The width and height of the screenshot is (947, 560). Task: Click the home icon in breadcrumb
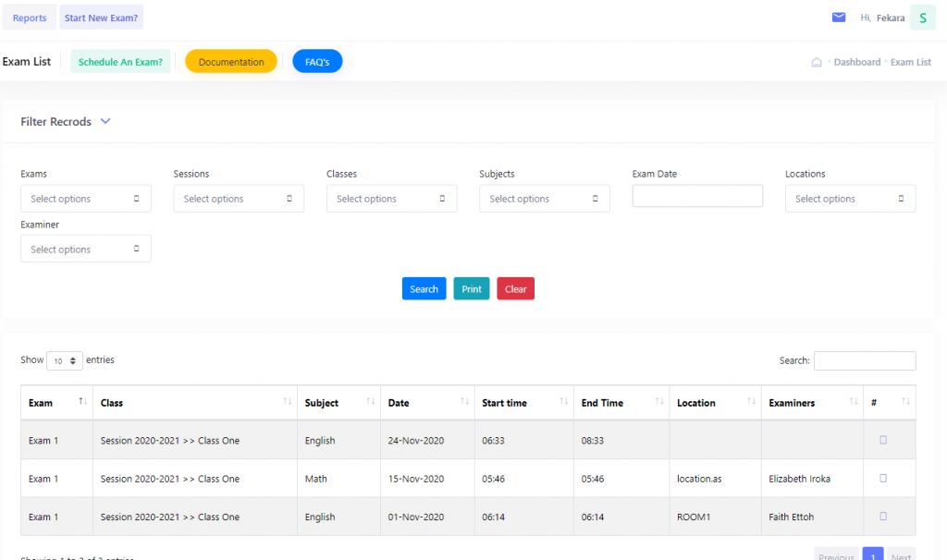pos(817,63)
